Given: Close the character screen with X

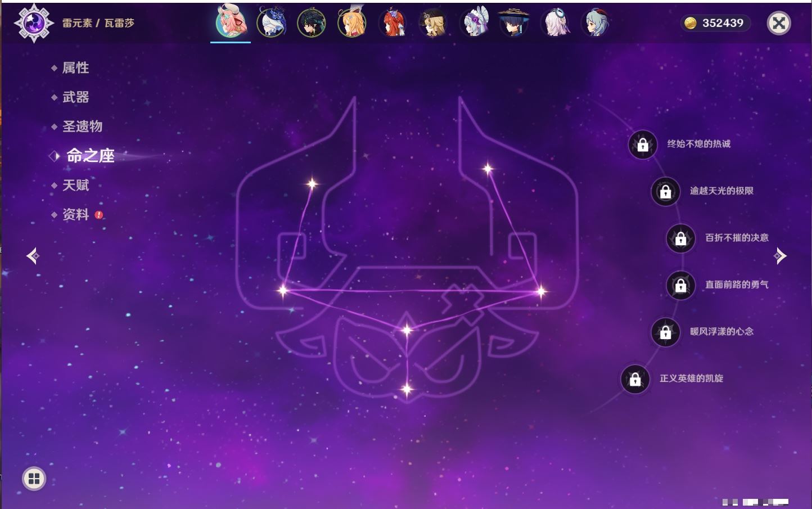Looking at the screenshot, I should (779, 23).
